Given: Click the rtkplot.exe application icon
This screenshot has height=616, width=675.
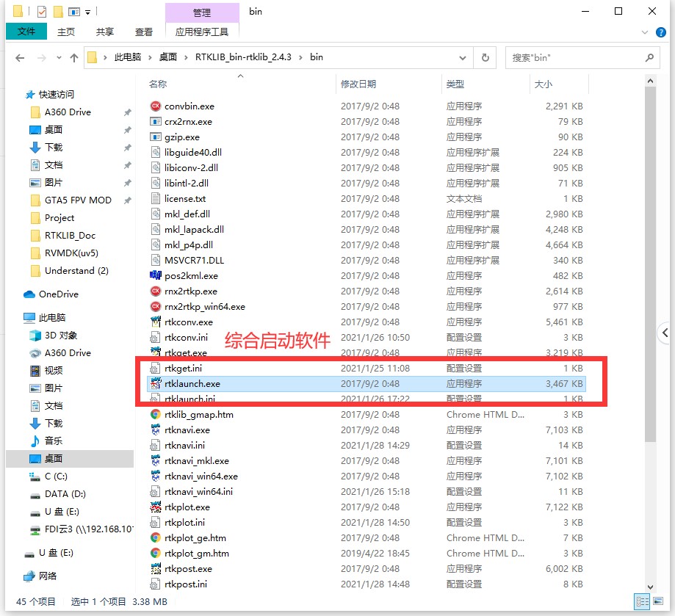Looking at the screenshot, I should 156,507.
